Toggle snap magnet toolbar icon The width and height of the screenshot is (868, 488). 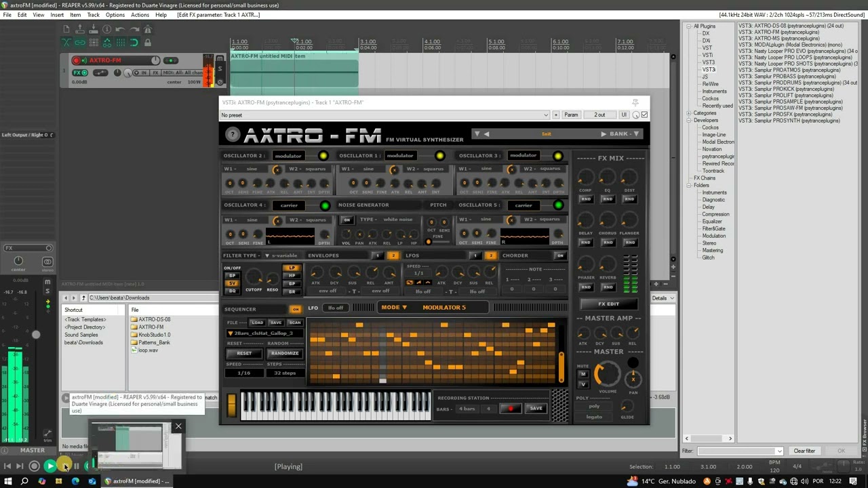point(134,42)
